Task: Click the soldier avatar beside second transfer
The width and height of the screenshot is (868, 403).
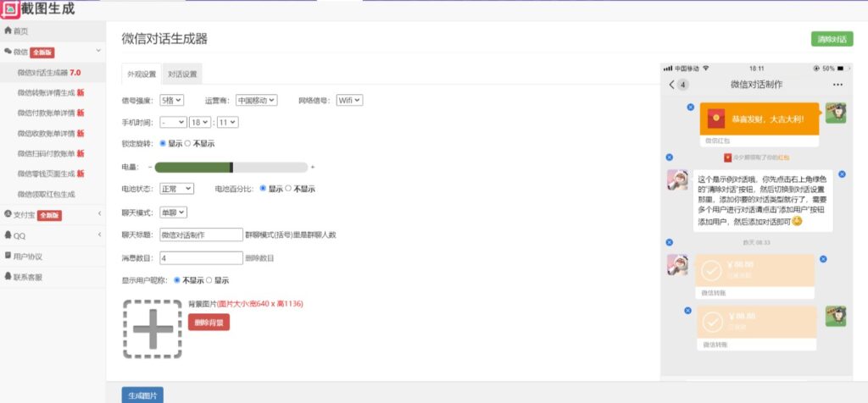Action: pyautogui.click(x=836, y=316)
